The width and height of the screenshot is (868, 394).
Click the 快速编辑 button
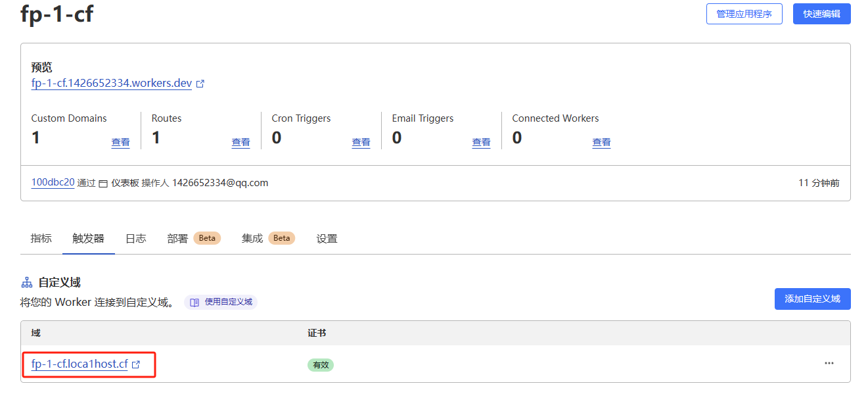click(821, 14)
